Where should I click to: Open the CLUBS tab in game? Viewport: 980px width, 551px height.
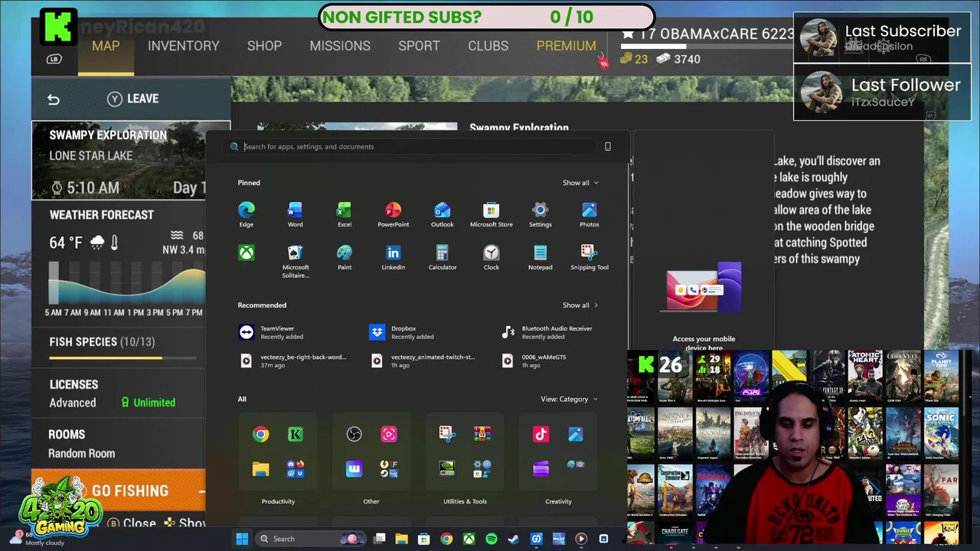pos(488,46)
